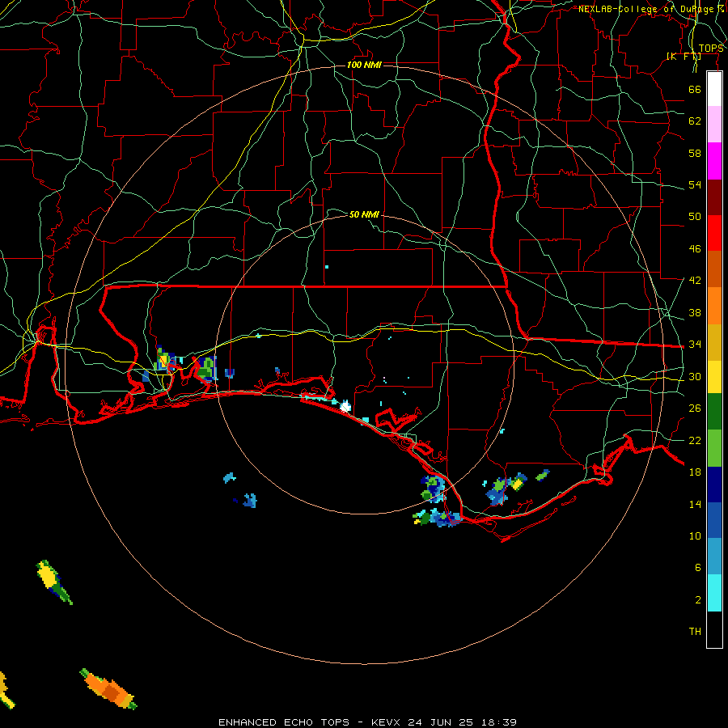Click the legend value '62'
Image resolution: width=728 pixels, height=728 pixels.
click(x=695, y=121)
